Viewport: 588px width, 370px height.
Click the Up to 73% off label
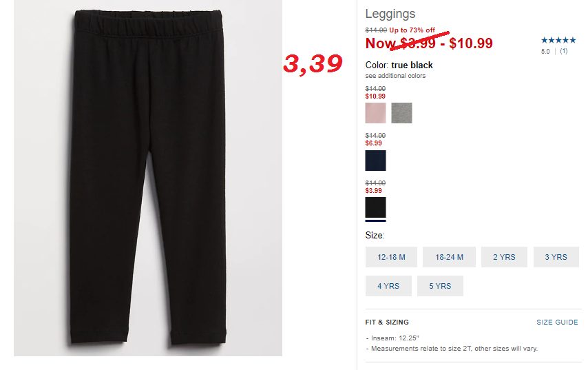tap(412, 30)
